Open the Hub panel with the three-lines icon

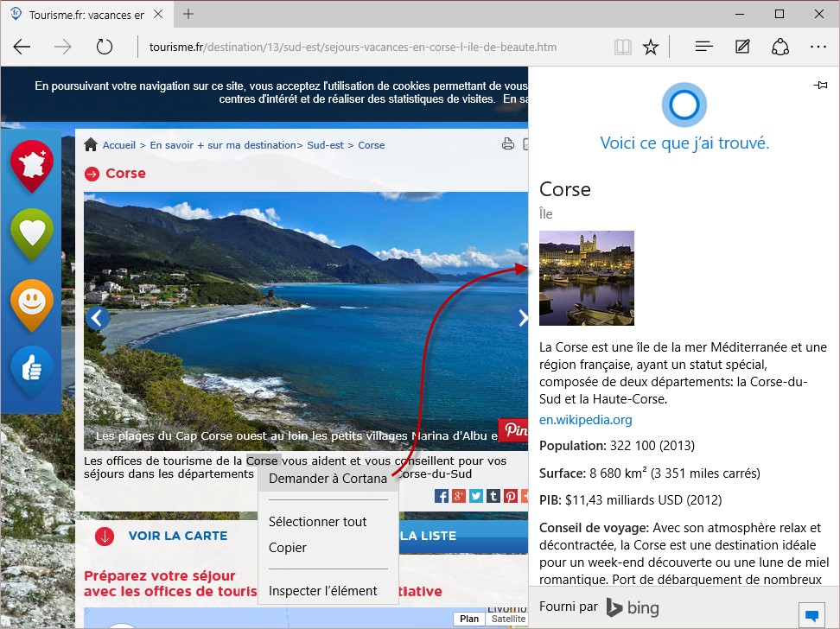704,47
